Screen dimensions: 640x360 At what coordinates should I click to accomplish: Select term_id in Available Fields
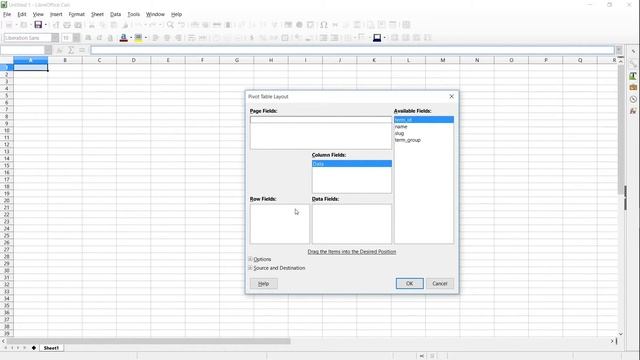pyautogui.click(x=424, y=120)
